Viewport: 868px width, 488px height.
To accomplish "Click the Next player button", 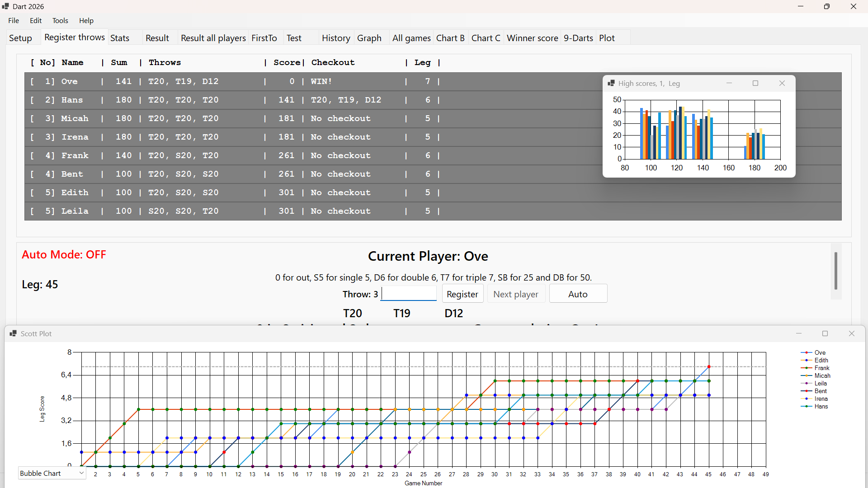I will point(516,294).
